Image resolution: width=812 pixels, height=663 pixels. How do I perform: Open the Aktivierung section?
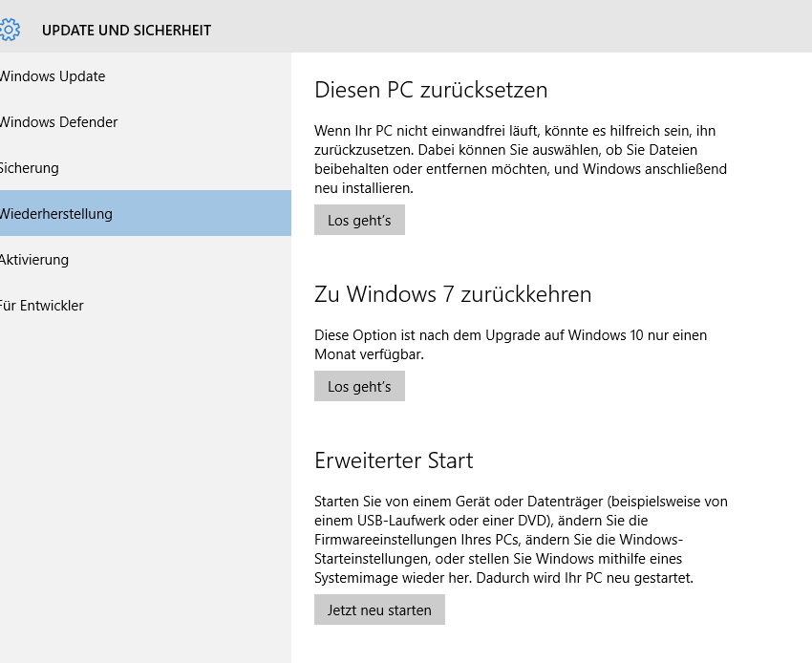pos(145,260)
